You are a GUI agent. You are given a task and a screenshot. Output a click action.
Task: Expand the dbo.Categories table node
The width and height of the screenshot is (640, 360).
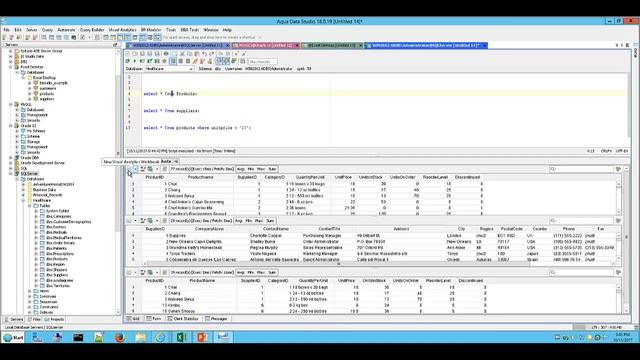(36, 216)
